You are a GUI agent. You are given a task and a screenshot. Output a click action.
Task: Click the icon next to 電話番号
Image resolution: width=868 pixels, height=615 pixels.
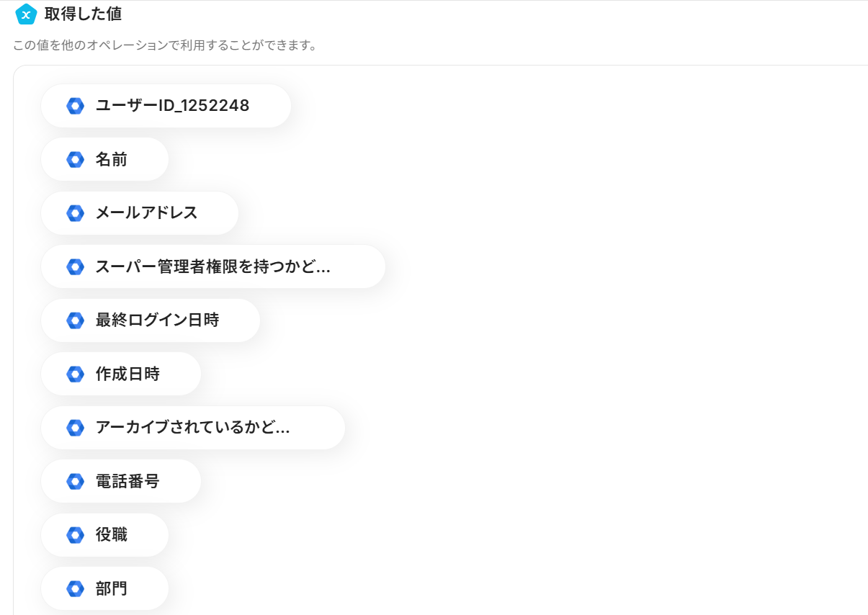(75, 481)
